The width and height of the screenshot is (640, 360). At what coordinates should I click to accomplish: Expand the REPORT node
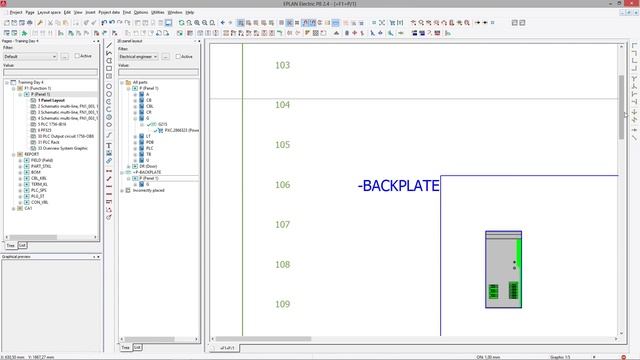(x=13, y=154)
